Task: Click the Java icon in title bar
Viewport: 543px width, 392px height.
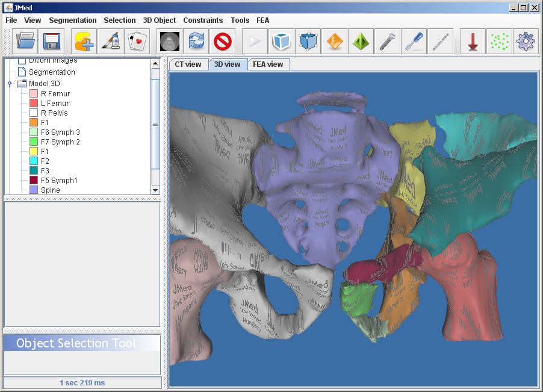Action: (x=8, y=8)
